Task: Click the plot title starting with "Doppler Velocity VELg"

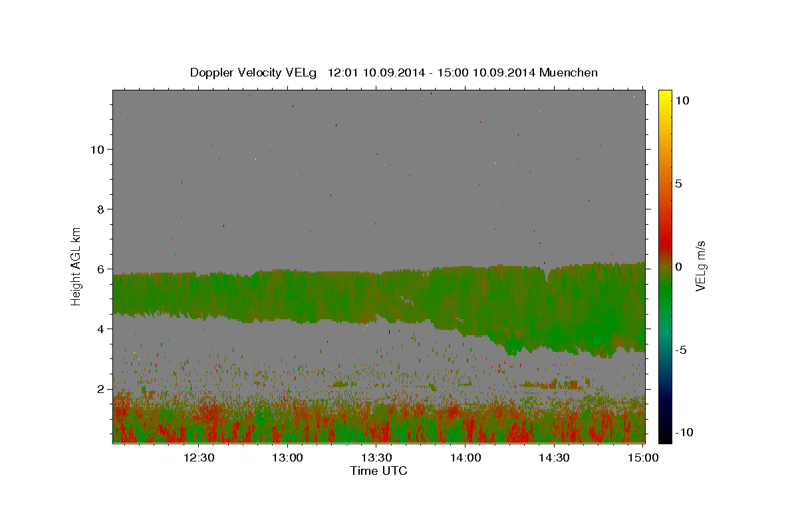Action: [394, 72]
